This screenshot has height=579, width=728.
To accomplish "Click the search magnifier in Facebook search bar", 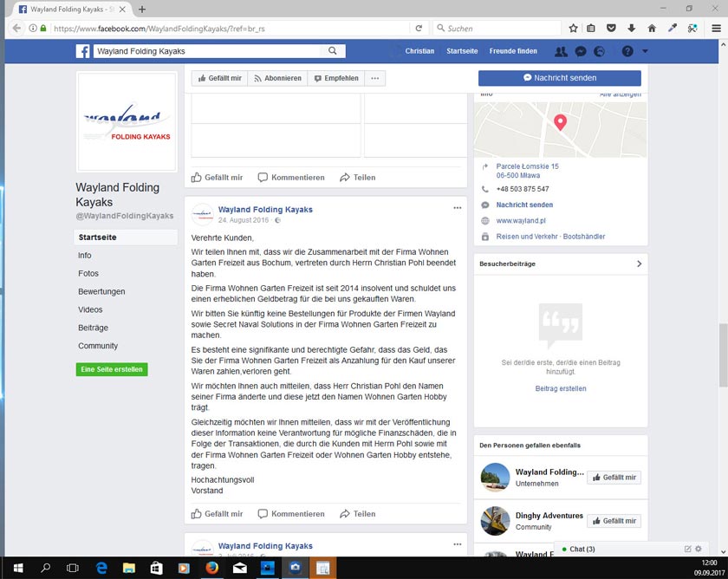I will [x=333, y=51].
